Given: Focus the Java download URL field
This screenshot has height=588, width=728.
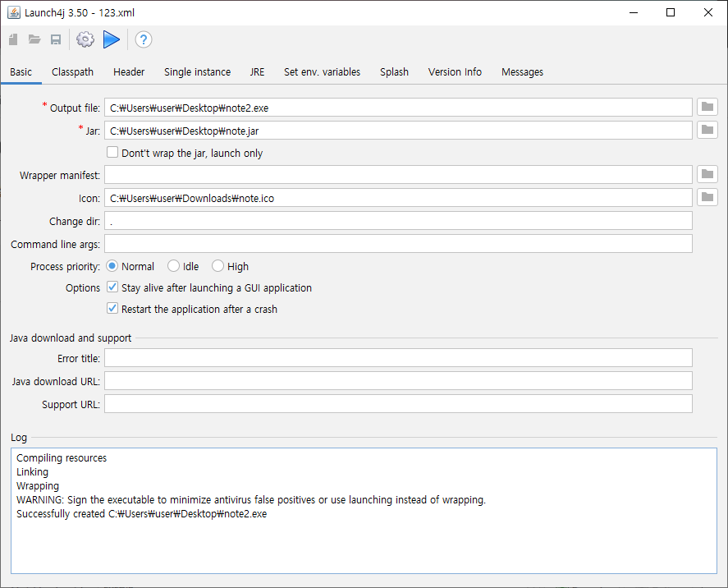Looking at the screenshot, I should (398, 380).
